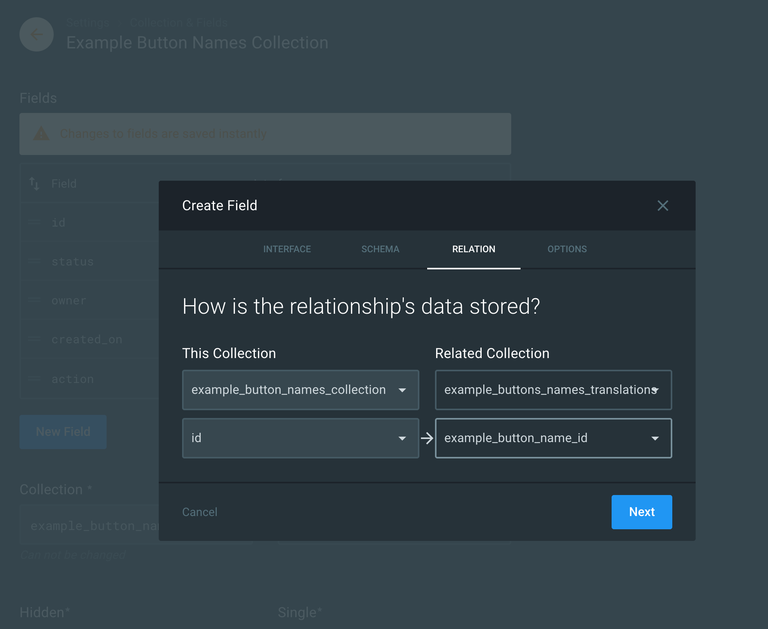Screen dimensions: 768x629
Task: Open the Options tab
Action: coord(567,249)
